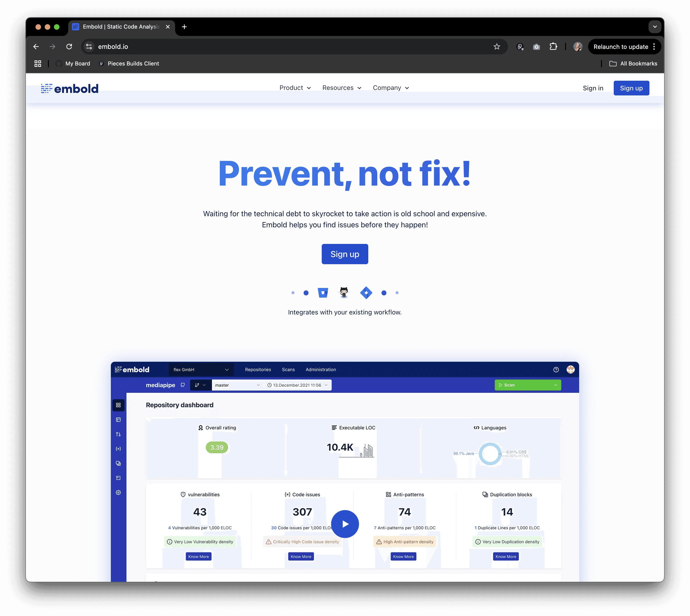The width and height of the screenshot is (690, 616).
Task: Click the mediapipe repository name
Action: click(160, 385)
